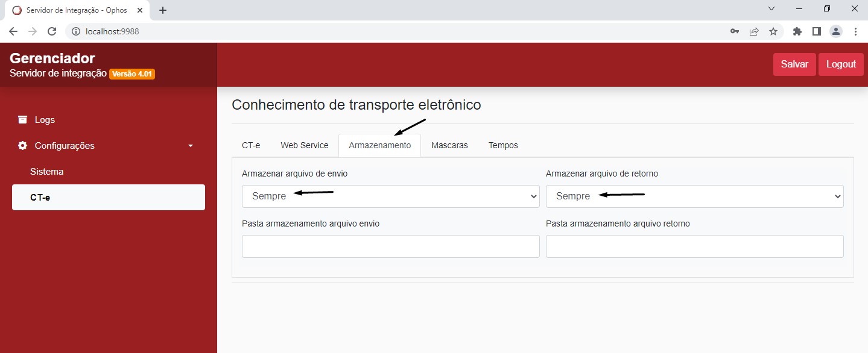Open a new browser tab

tap(163, 10)
